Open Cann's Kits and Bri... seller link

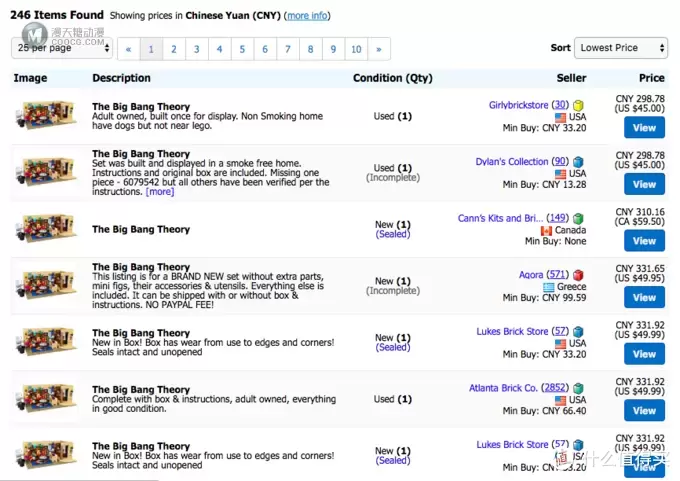tap(500, 218)
